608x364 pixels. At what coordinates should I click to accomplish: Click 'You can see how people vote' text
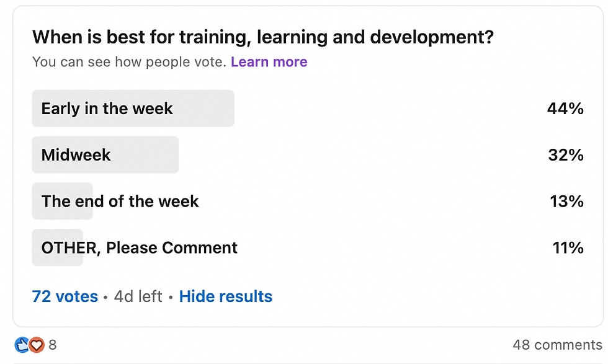tap(128, 62)
